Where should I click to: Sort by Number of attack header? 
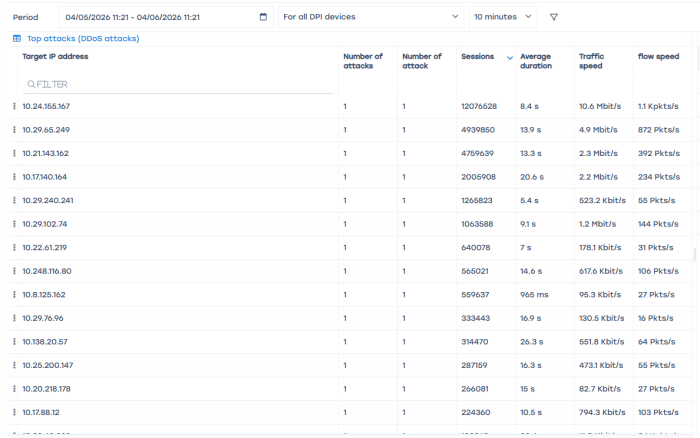coord(422,61)
